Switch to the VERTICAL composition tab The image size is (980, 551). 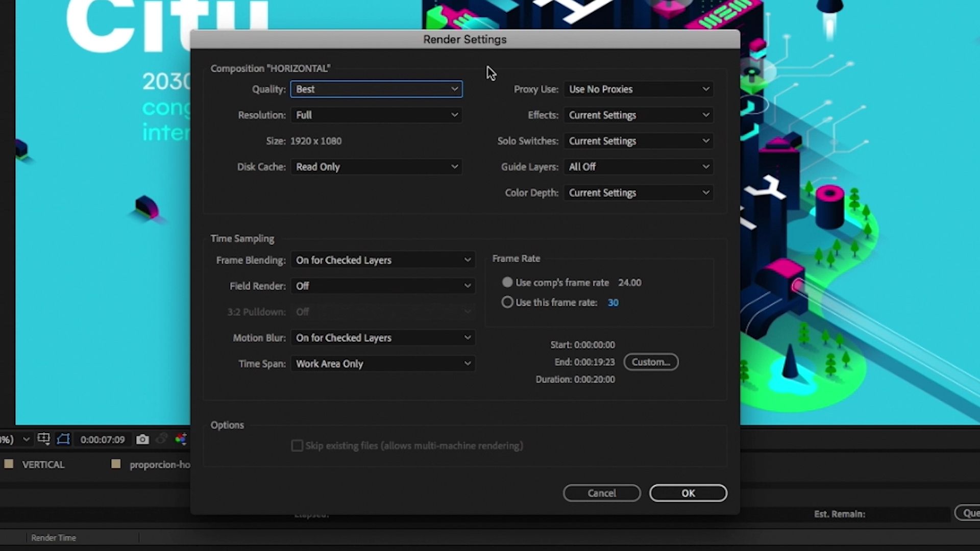(x=43, y=465)
